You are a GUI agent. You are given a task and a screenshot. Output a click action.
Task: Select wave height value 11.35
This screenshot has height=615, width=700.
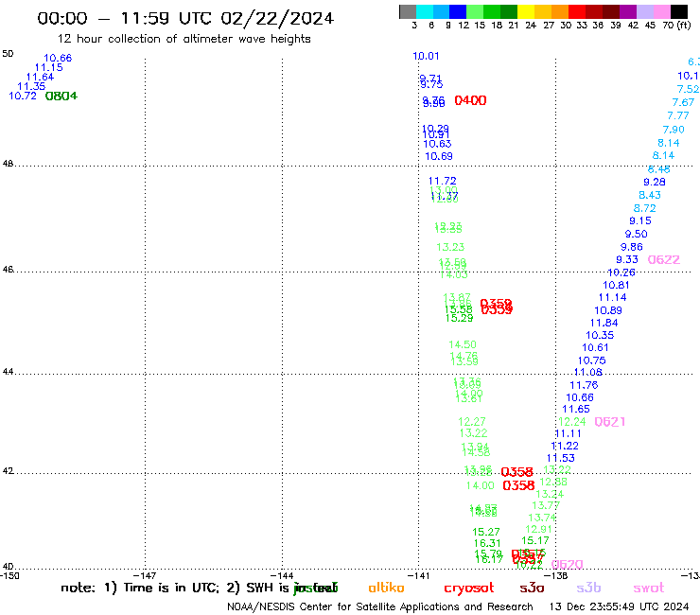tap(31, 86)
